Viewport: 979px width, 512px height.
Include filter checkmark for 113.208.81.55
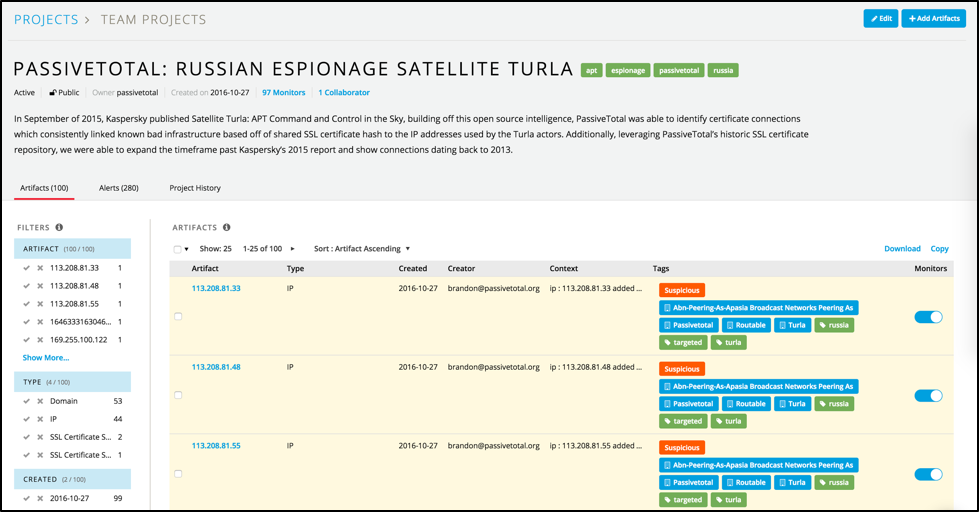(x=26, y=304)
